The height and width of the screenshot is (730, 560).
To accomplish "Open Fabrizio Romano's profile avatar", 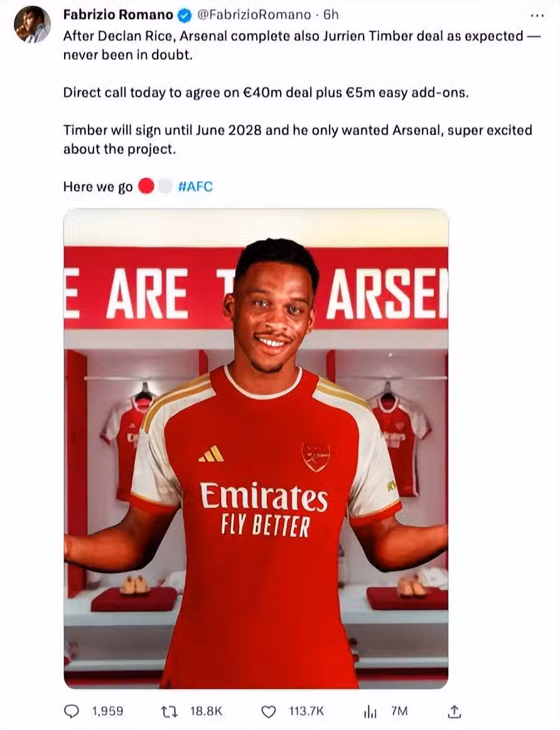I will [x=33, y=25].
